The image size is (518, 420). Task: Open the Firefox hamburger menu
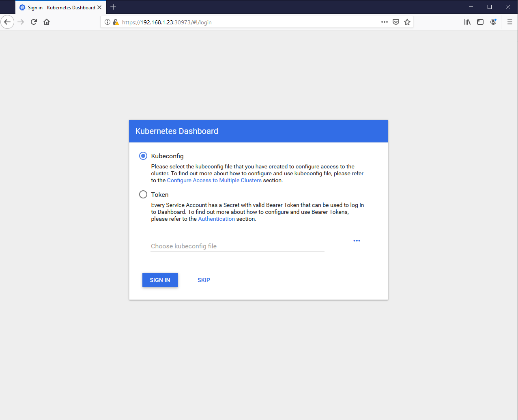click(510, 22)
